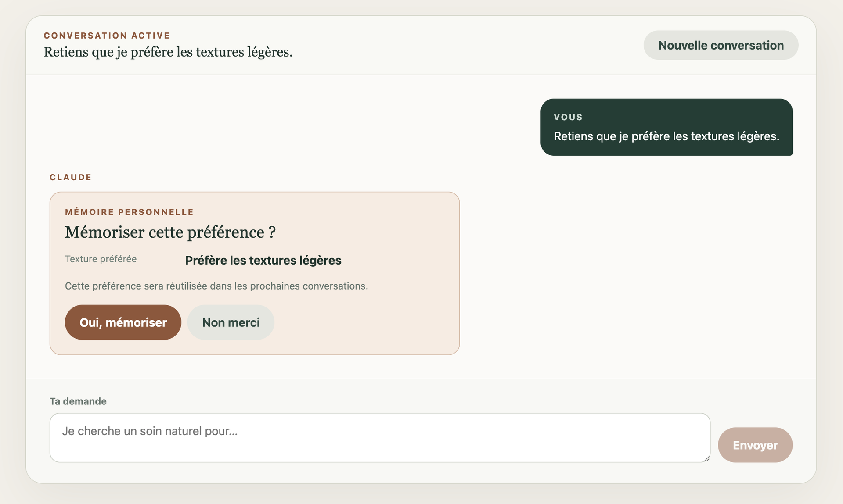Click the conversation title in the header
843x504 pixels.
(x=168, y=52)
